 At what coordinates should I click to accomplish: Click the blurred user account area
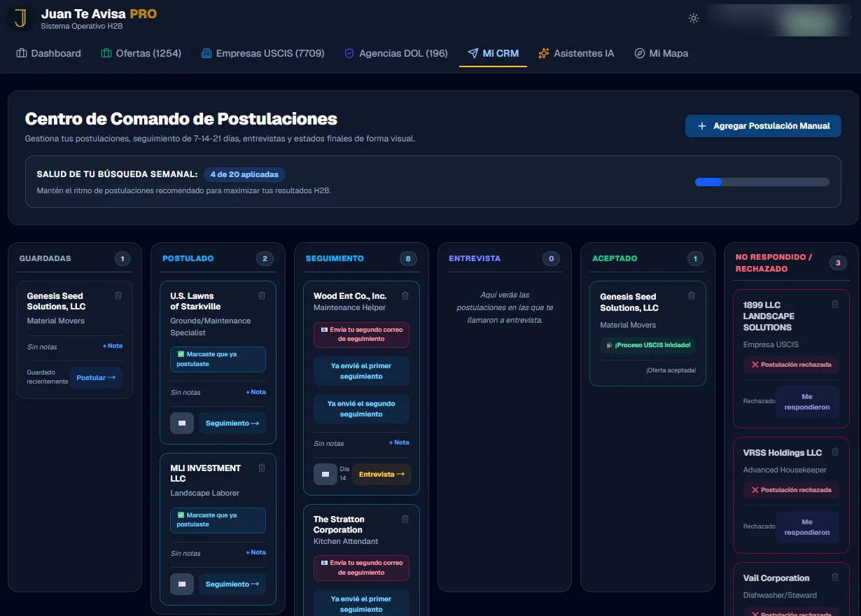pos(778,20)
